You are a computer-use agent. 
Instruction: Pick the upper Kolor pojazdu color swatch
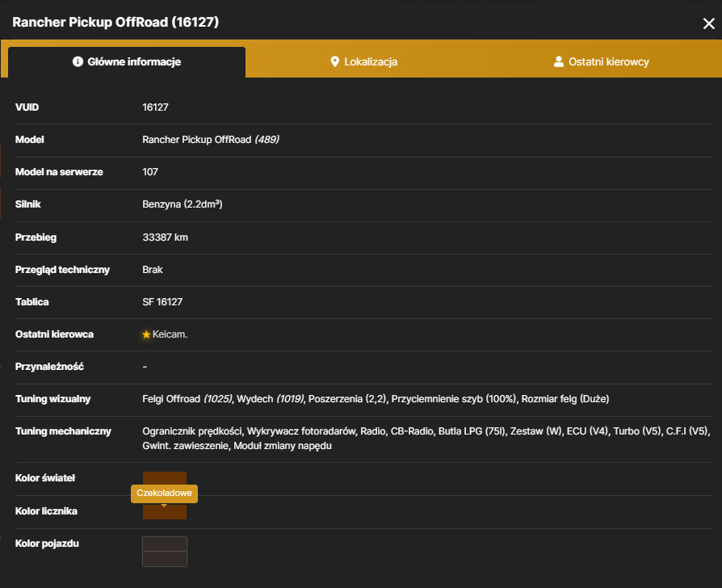click(x=165, y=544)
